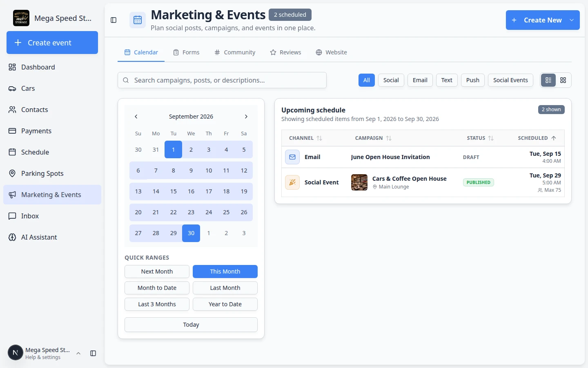Filter schedule by Email
Screen dimensions: 588x368
coord(420,80)
